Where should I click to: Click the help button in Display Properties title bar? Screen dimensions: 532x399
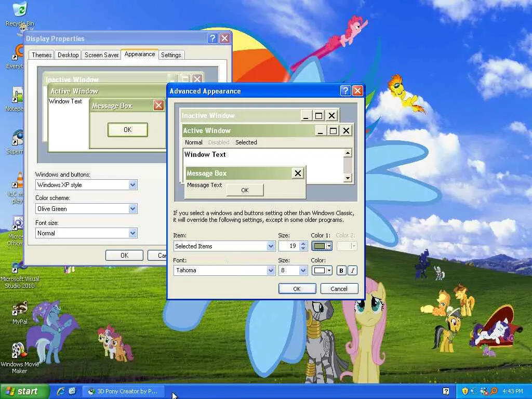click(x=212, y=38)
